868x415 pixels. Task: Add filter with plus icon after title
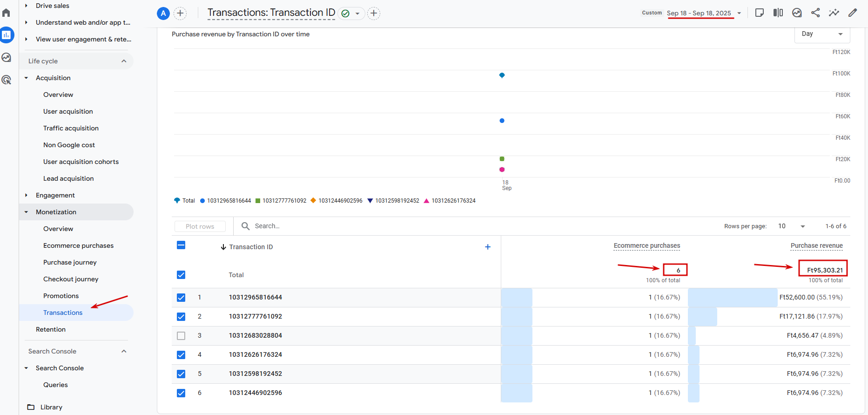point(374,14)
